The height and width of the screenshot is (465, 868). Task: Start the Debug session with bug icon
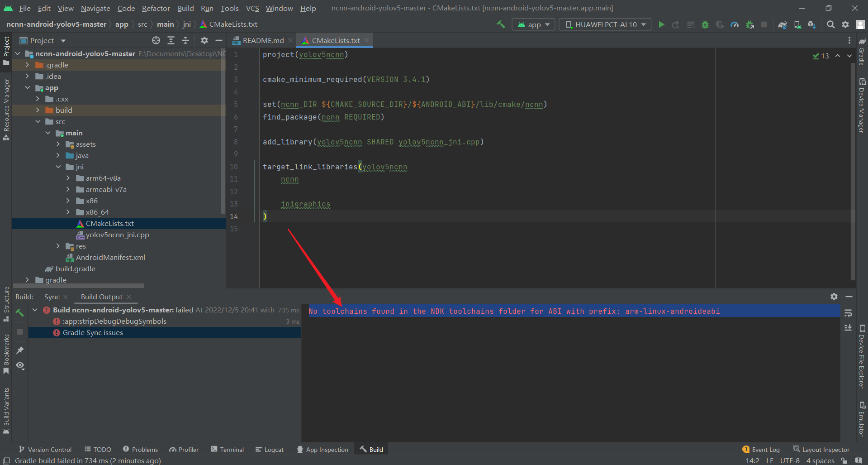click(705, 24)
